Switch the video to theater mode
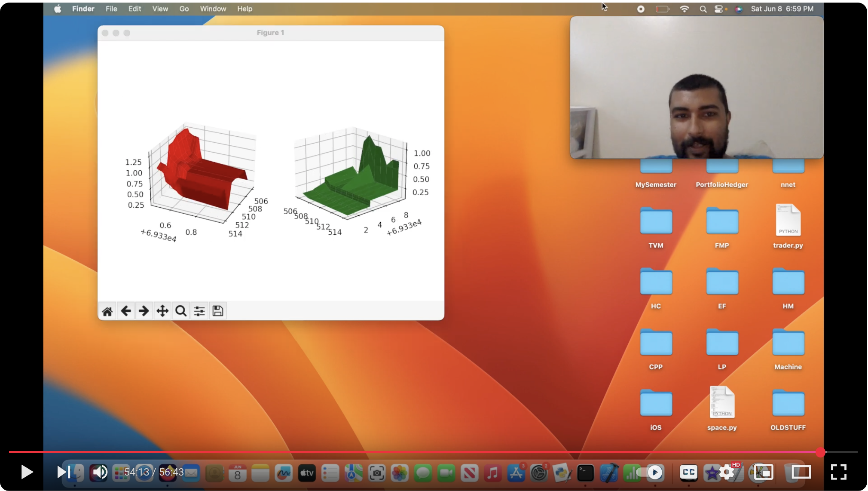868x491 pixels. point(801,472)
